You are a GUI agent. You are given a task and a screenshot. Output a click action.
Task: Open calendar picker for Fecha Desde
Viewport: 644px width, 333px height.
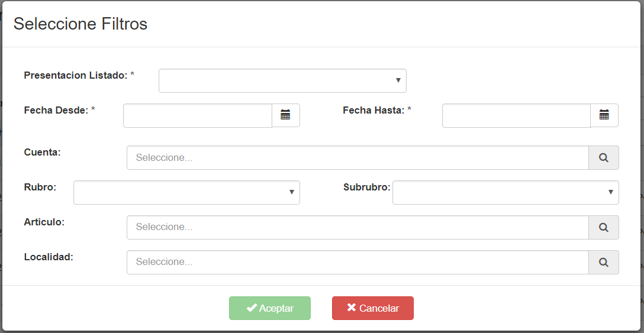(286, 115)
